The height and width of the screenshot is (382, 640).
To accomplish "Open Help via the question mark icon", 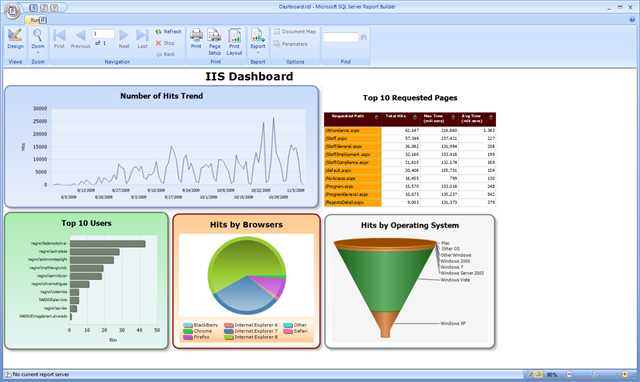I will (x=632, y=20).
